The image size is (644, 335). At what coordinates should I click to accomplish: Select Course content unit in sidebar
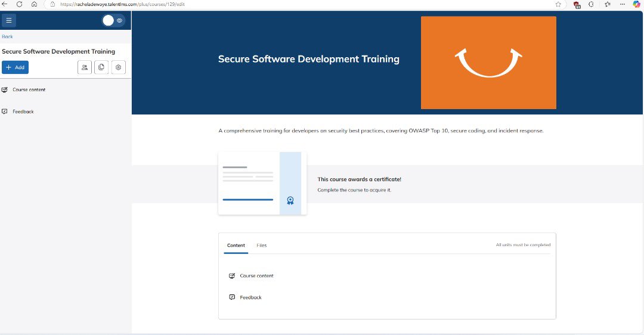(x=29, y=89)
